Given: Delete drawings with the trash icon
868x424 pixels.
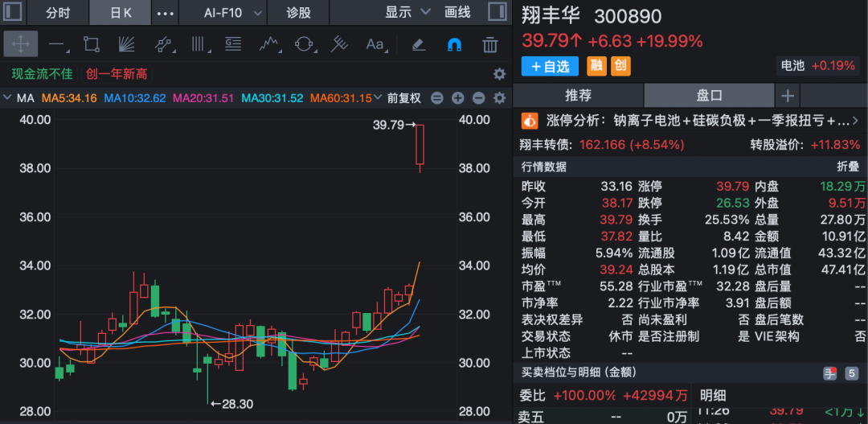Looking at the screenshot, I should pyautogui.click(x=490, y=44).
